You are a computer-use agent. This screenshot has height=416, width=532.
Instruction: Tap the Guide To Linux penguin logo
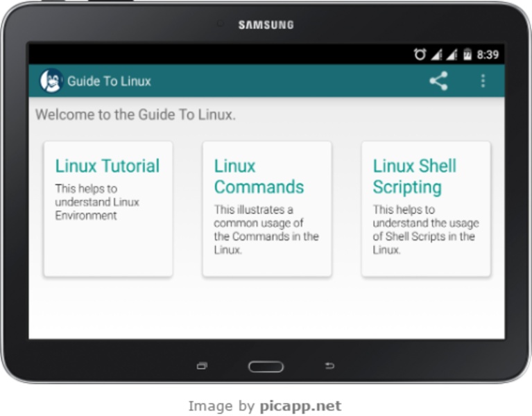pyautogui.click(x=51, y=80)
